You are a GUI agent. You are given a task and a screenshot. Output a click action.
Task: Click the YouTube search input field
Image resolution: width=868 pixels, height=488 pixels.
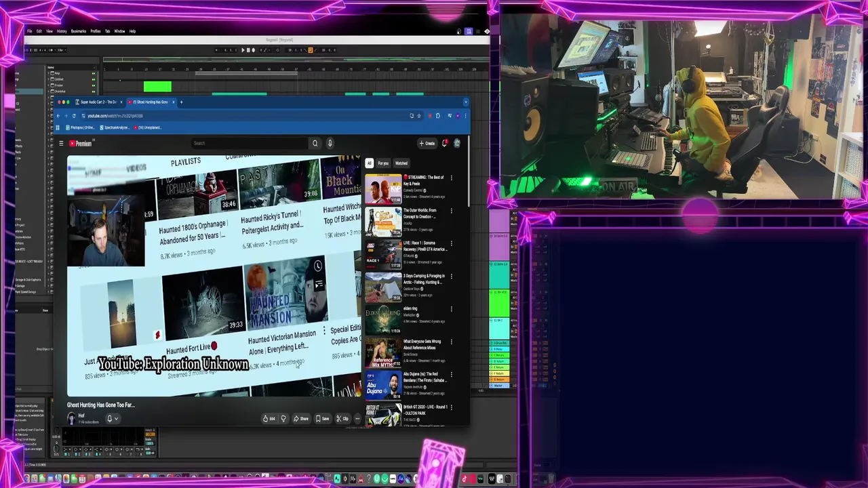250,143
